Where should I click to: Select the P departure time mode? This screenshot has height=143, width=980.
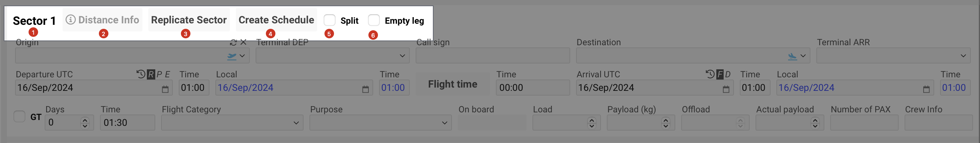click(159, 74)
